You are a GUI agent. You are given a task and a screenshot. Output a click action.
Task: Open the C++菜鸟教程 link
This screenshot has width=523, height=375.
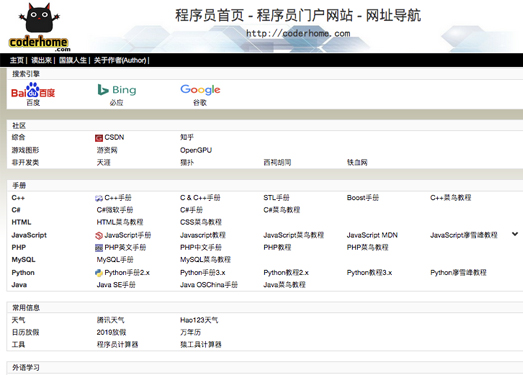pos(451,198)
